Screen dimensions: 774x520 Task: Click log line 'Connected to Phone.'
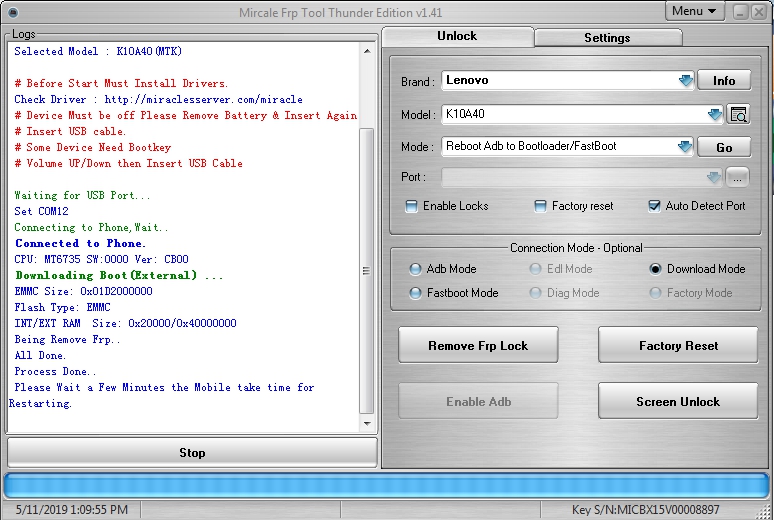point(80,243)
